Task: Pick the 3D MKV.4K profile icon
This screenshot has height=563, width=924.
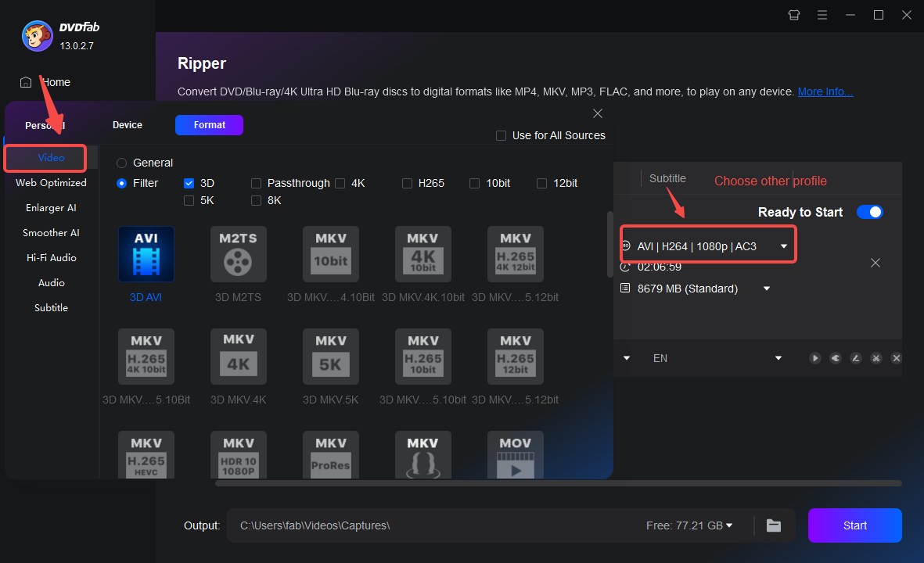Action: coord(238,357)
